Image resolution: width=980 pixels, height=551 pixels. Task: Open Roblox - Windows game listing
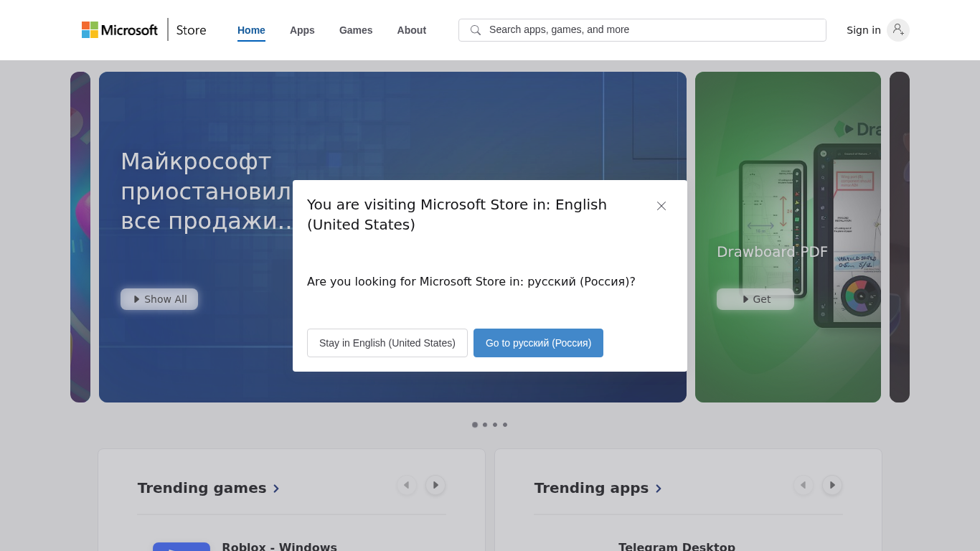[279, 547]
